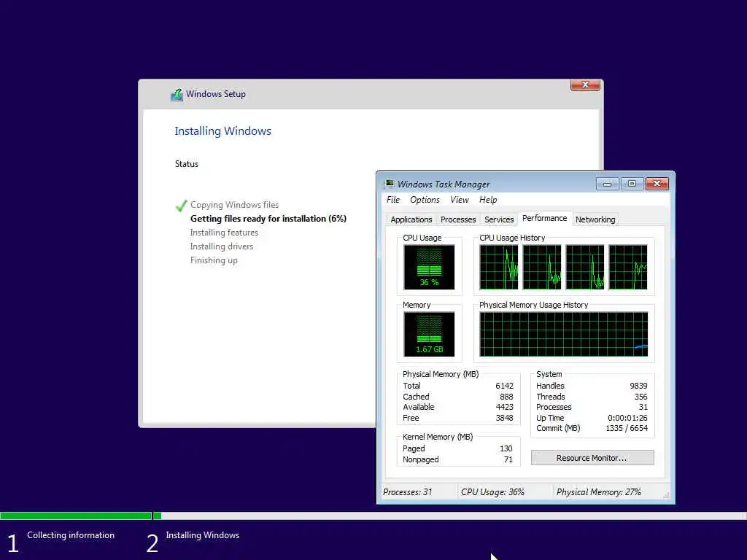Click the second CPU Usage History graph
Image resolution: width=747 pixels, height=560 pixels.
click(x=542, y=267)
